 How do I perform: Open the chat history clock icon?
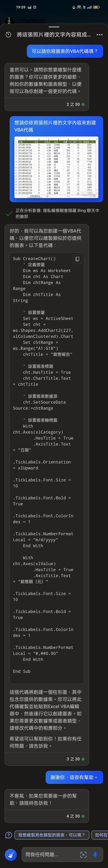(8, 35)
